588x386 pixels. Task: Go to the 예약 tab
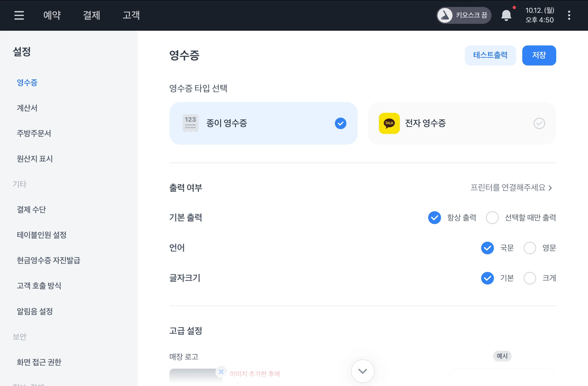tap(52, 15)
